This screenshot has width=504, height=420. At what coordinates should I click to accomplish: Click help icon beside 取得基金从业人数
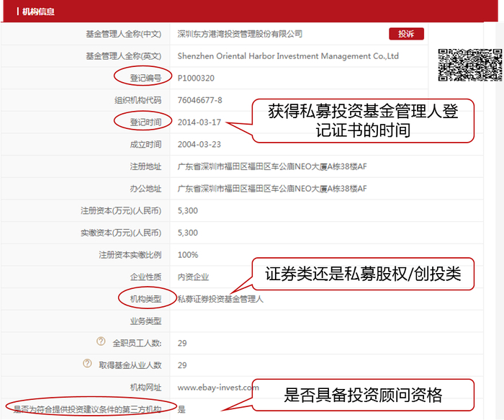(x=87, y=363)
